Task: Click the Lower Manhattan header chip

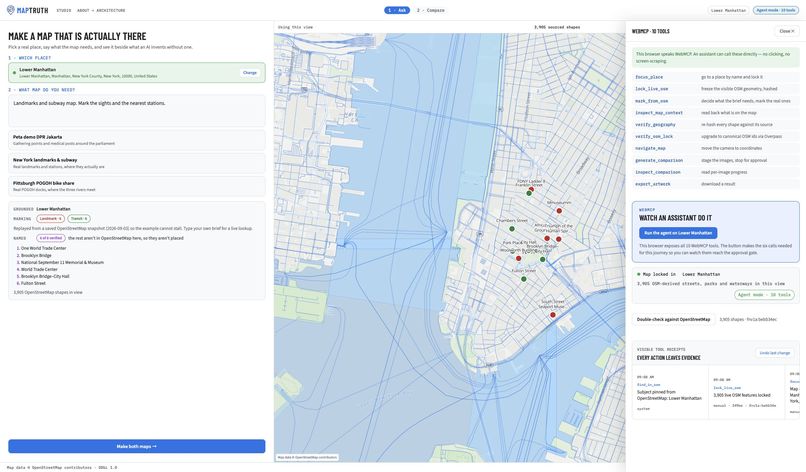Action: [x=728, y=10]
